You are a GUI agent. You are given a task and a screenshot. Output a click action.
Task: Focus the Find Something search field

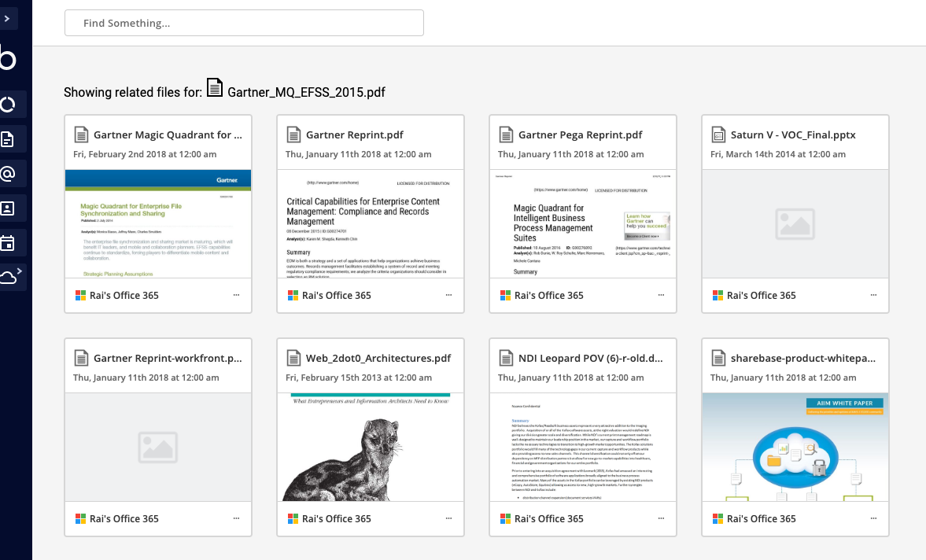pos(244,23)
